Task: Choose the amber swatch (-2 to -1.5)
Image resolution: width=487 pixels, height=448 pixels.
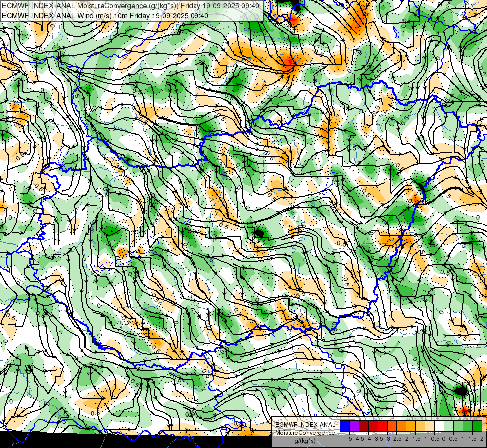Action: click(x=411, y=426)
